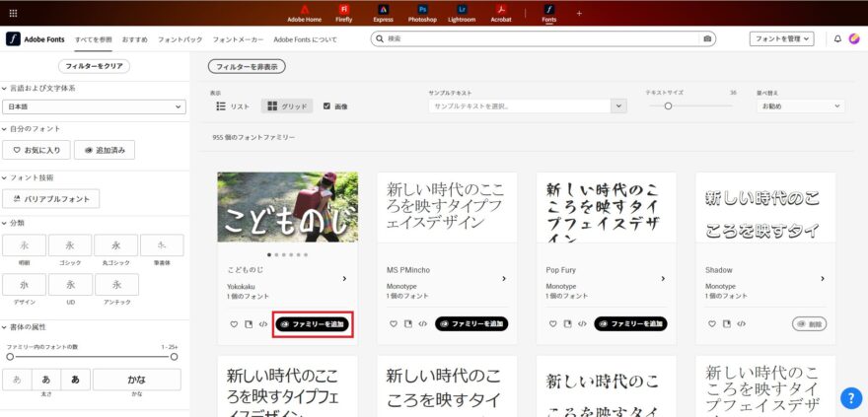
Task: Open the Acrobat app icon
Action: tap(501, 13)
